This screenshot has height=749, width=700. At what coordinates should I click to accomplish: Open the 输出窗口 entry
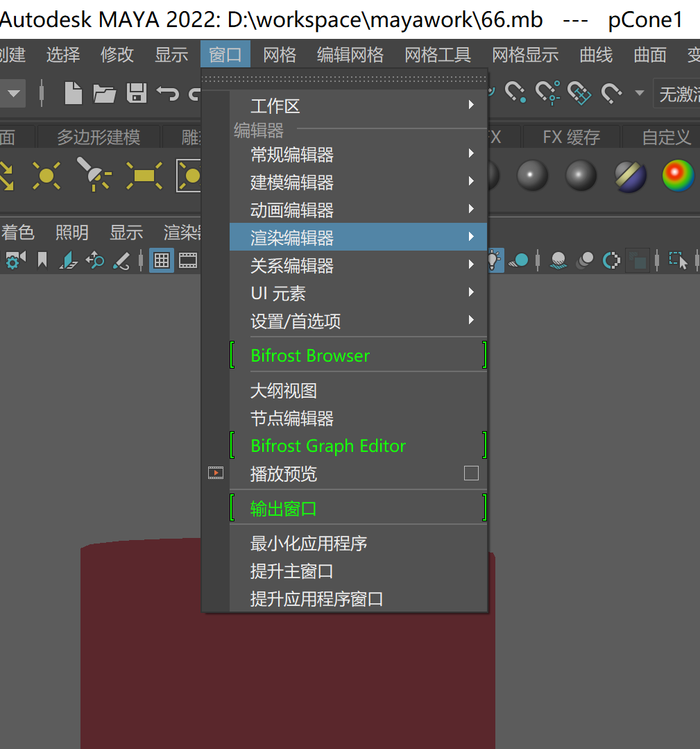(x=358, y=509)
